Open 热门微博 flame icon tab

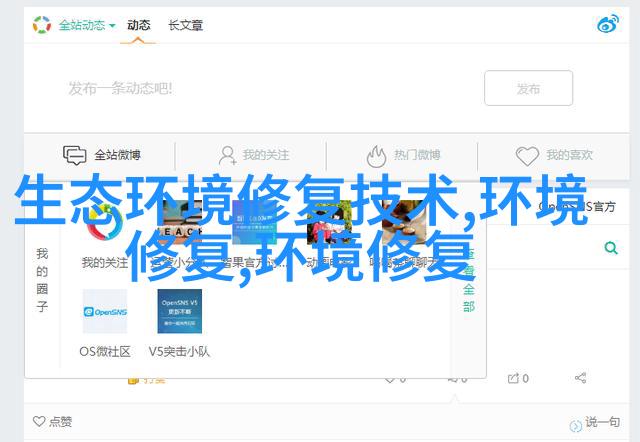coord(403,156)
